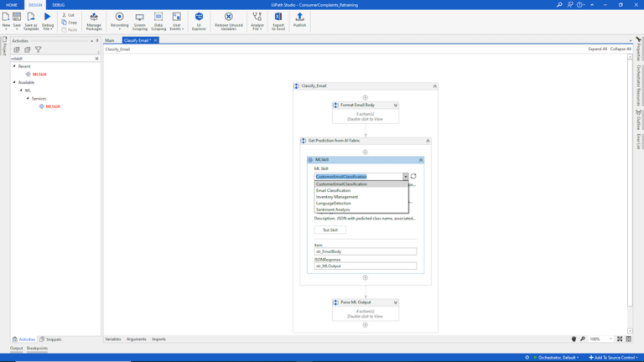The image size is (644, 362).
Task: Collapse the Services tree node
Action: pyautogui.click(x=28, y=99)
